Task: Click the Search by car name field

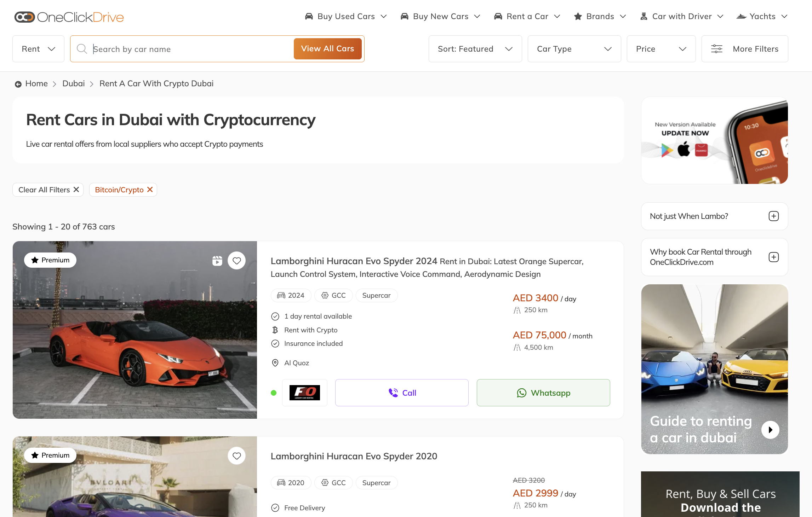Action: [191, 49]
